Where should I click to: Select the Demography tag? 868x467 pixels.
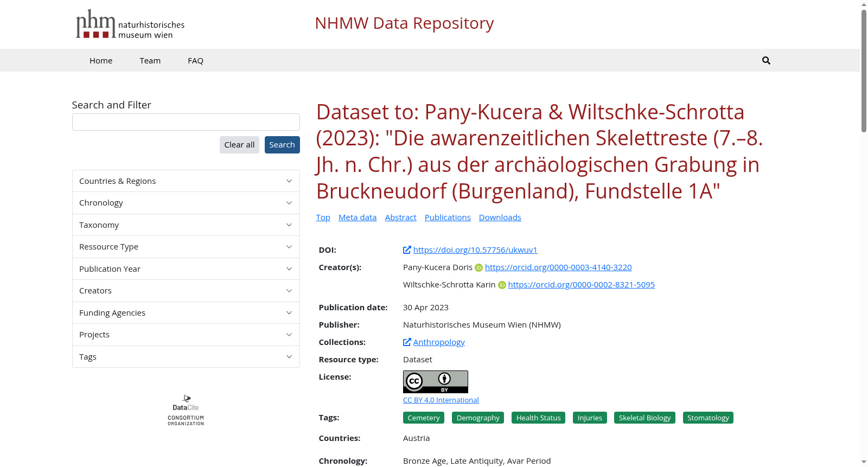(x=478, y=418)
